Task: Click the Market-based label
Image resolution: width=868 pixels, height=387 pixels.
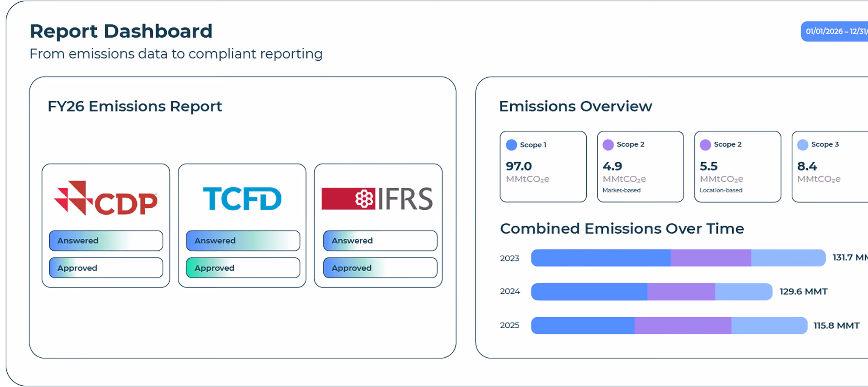Action: tap(622, 190)
